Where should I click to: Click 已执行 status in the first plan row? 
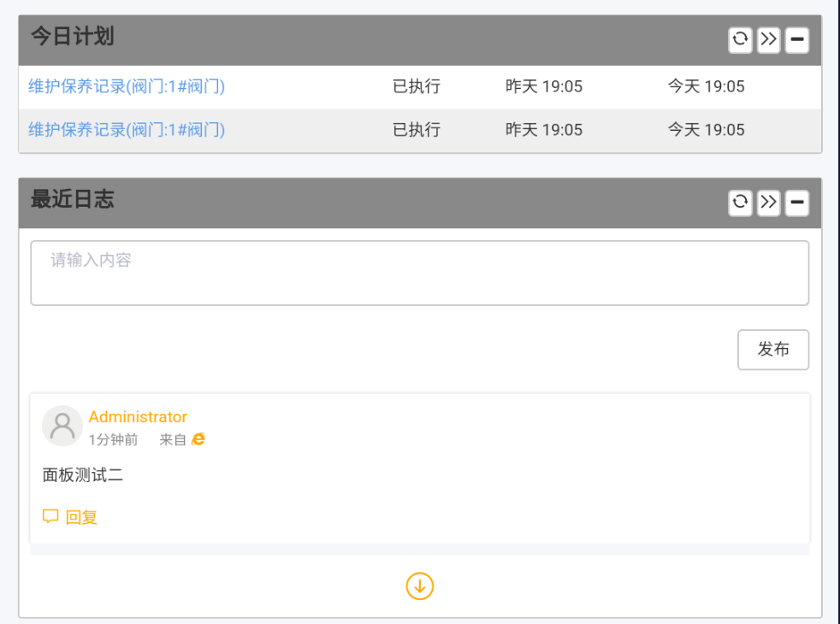pyautogui.click(x=417, y=86)
